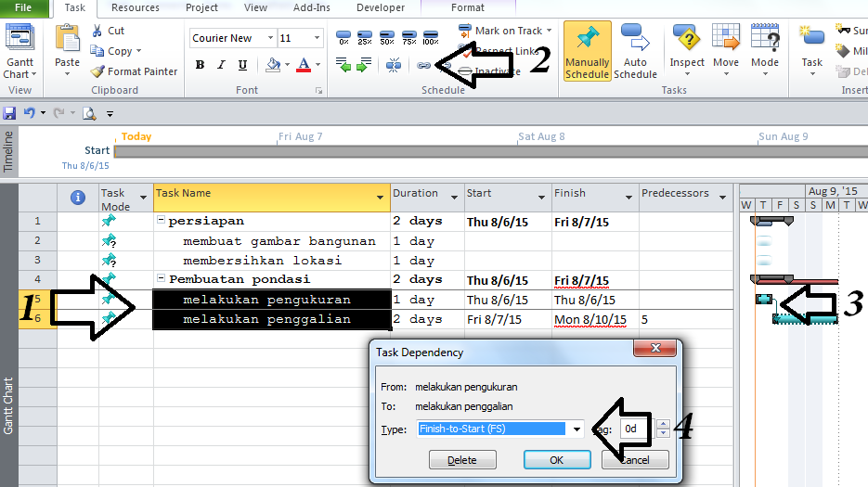Link the selected tasks with chain icon
868x487 pixels.
pos(423,65)
